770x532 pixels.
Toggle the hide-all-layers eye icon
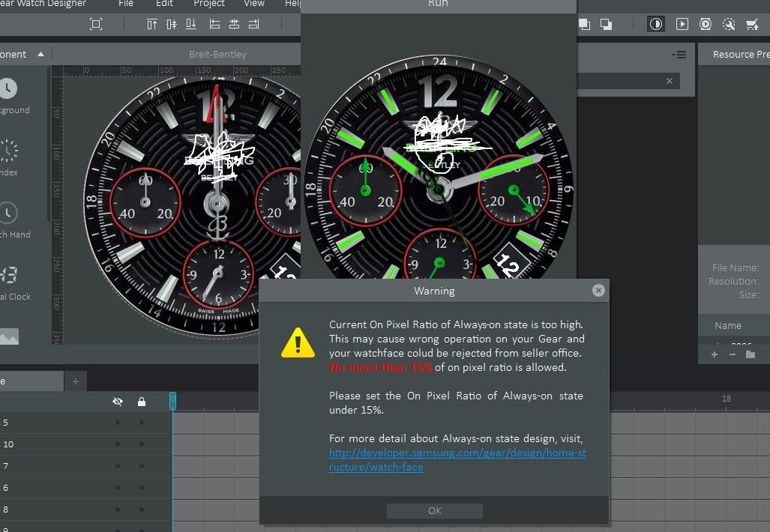pos(118,402)
